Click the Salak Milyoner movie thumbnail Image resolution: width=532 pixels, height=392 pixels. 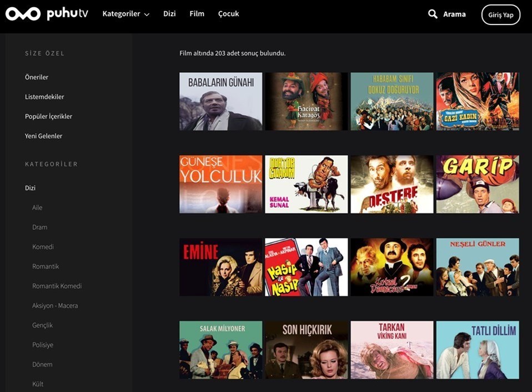tap(220, 350)
